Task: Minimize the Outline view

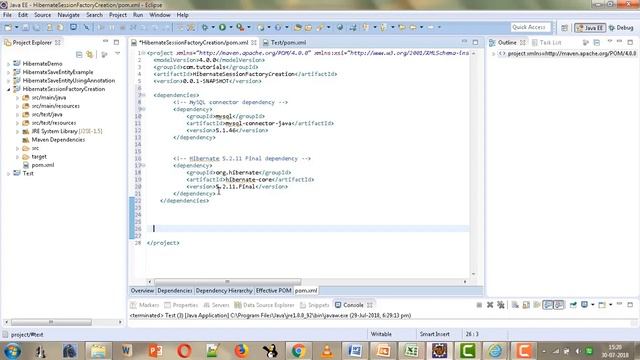Action: [x=620, y=42]
